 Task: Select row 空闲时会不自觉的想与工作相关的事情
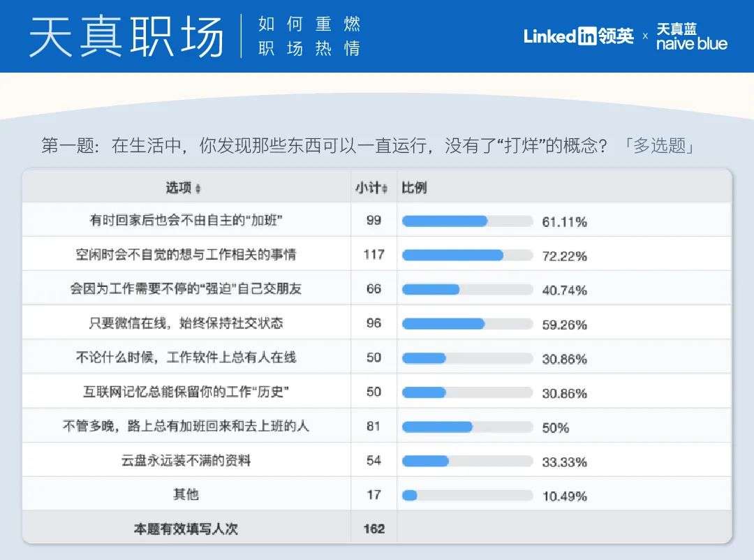click(377, 254)
